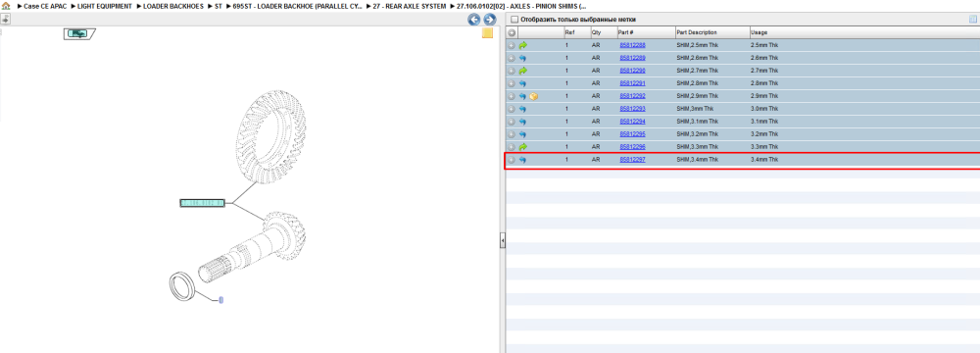The image size is (980, 353).
Task: Click the blue arrow icon for part 85812289
Action: point(523,58)
